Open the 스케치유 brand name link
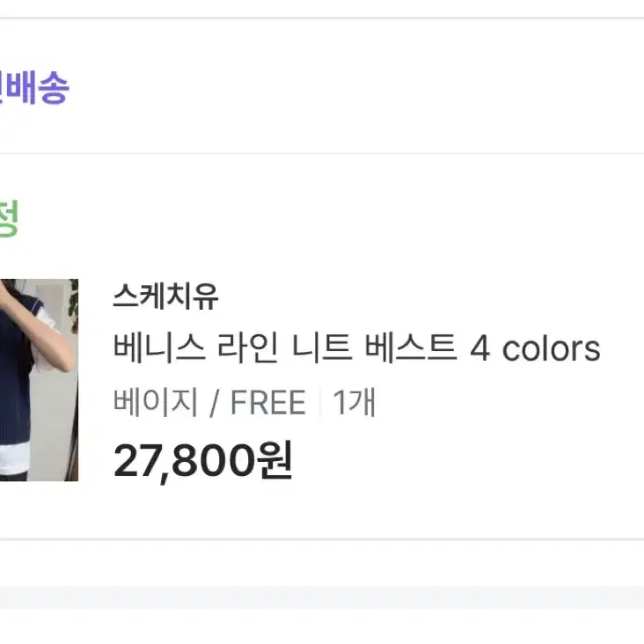This screenshot has height=644, width=644. tap(165, 296)
